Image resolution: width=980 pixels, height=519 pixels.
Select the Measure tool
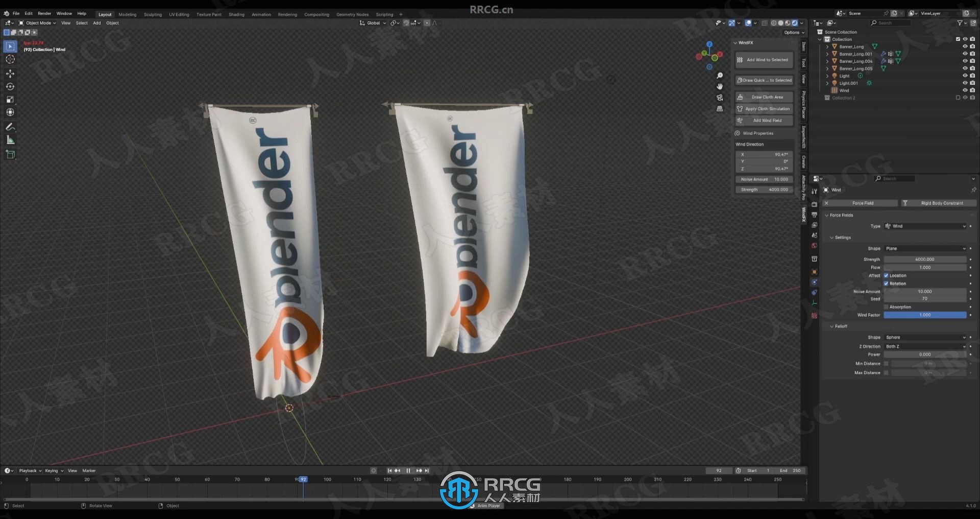pos(10,140)
